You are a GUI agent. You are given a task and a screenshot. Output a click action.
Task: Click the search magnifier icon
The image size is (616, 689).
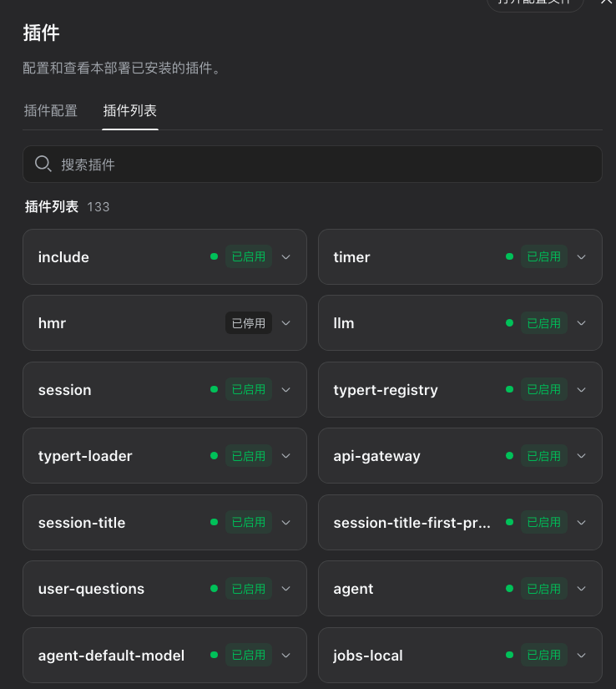(x=43, y=164)
